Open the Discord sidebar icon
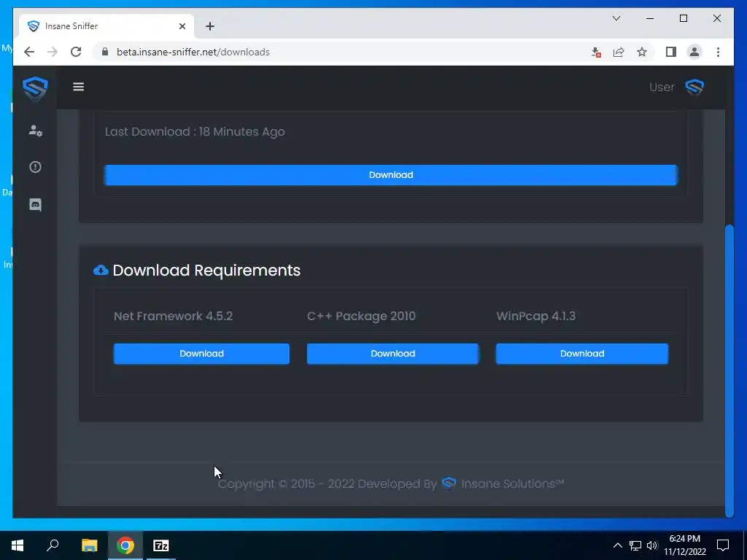 pos(35,205)
